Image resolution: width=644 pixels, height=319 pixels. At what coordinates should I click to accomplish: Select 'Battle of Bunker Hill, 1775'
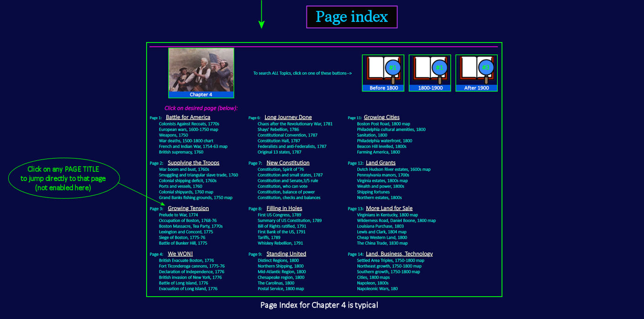[183, 243]
